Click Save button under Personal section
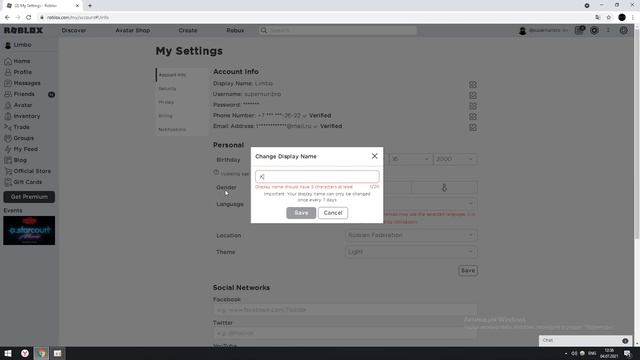The width and height of the screenshot is (640, 360). tap(468, 271)
